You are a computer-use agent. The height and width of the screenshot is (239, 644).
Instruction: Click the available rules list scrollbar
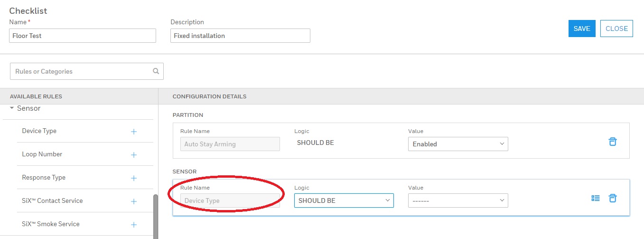click(x=155, y=216)
